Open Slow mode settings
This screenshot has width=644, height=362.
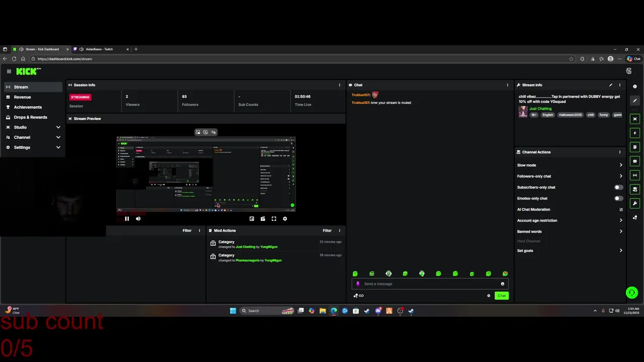(570, 165)
